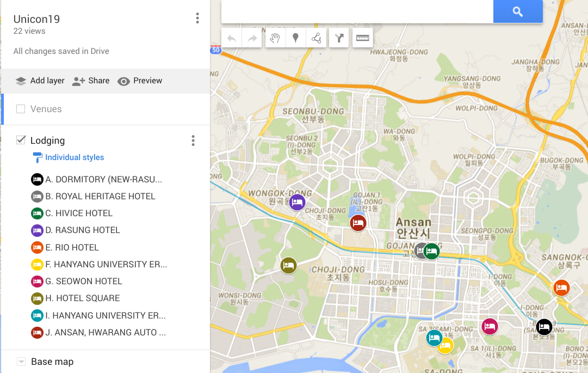Select F. HANYANG UNIVERSITY list item

106,265
